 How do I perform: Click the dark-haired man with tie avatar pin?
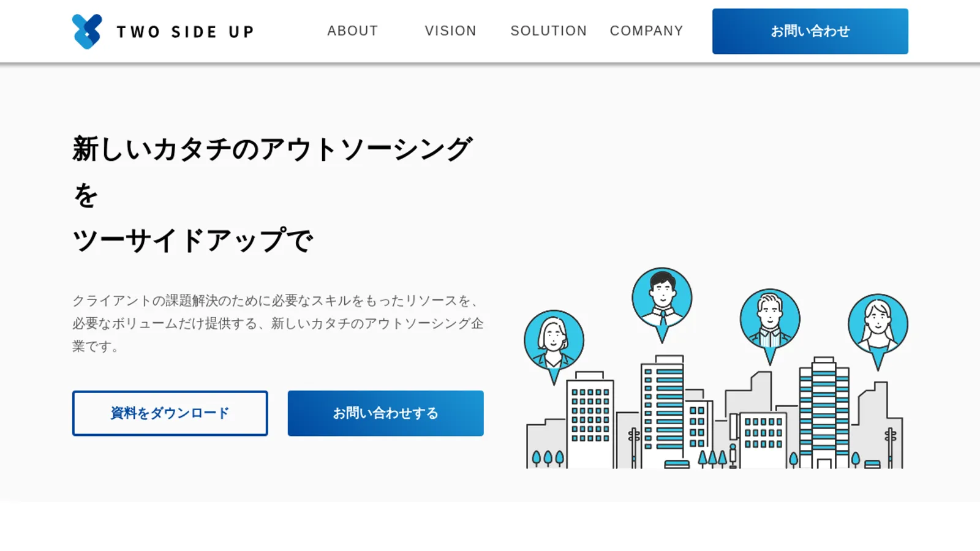(662, 304)
